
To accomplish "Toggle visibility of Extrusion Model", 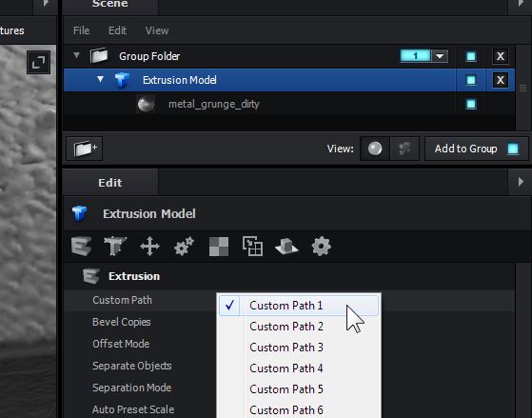I will [471, 80].
